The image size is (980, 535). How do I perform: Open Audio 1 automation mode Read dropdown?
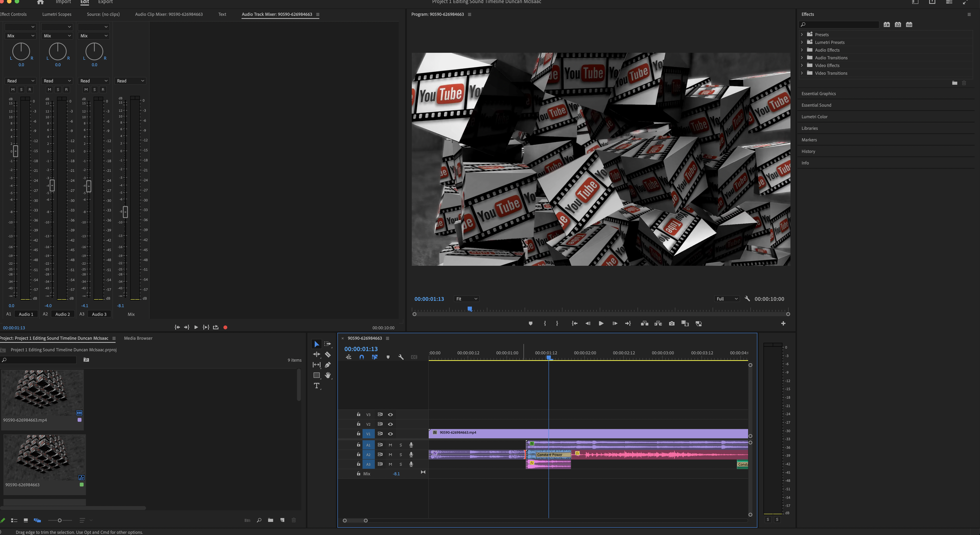pyautogui.click(x=21, y=81)
